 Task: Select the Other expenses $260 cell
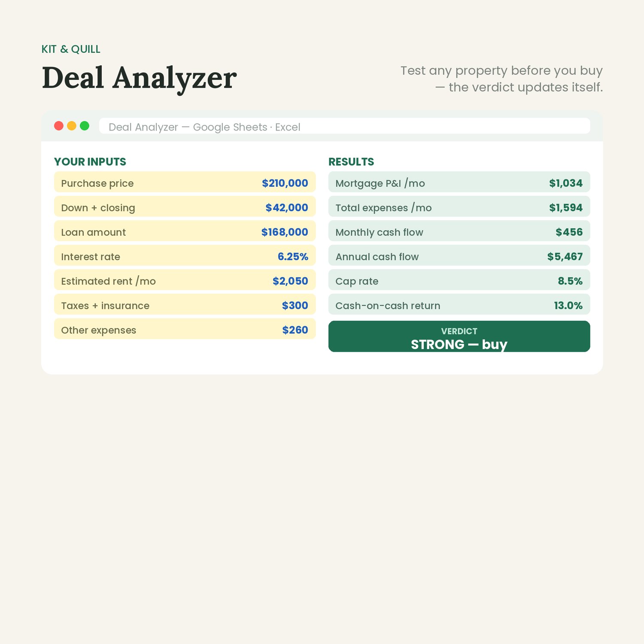[x=185, y=329]
